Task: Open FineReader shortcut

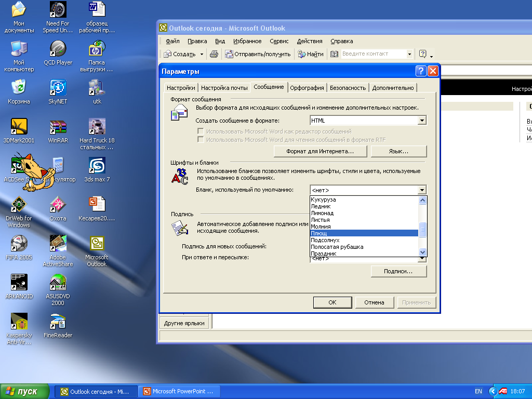Action: (x=58, y=326)
